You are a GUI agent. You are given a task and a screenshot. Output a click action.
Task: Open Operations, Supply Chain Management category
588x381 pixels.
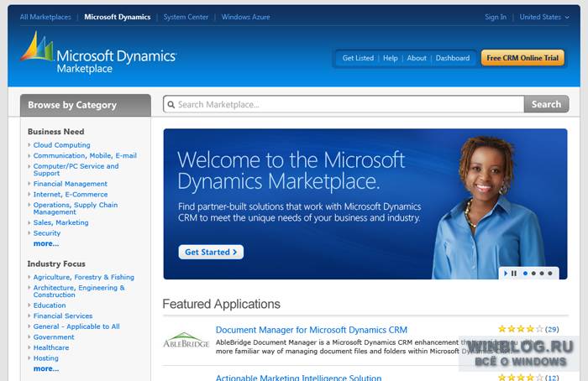[x=76, y=208]
